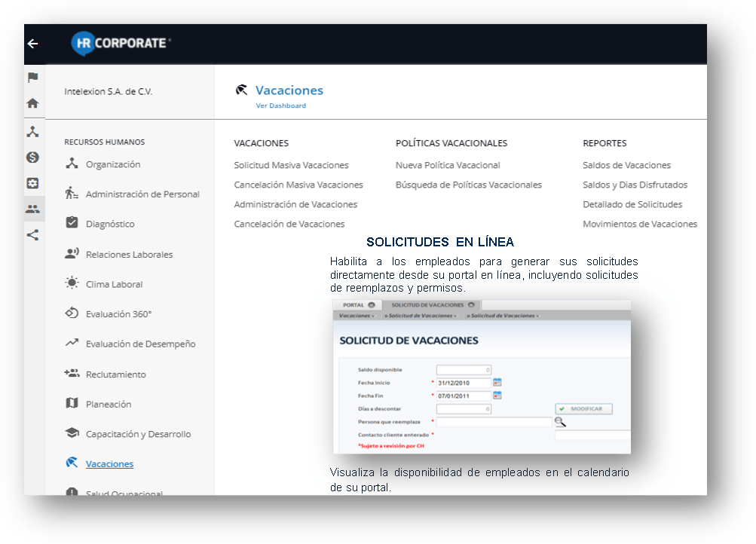Click the back arrow in header
This screenshot has height=544, width=756.
[32, 44]
